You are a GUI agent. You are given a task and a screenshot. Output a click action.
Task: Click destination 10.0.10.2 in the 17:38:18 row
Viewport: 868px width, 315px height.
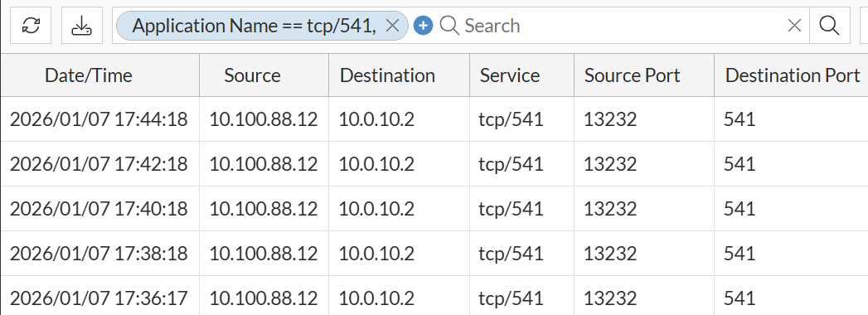(x=376, y=254)
